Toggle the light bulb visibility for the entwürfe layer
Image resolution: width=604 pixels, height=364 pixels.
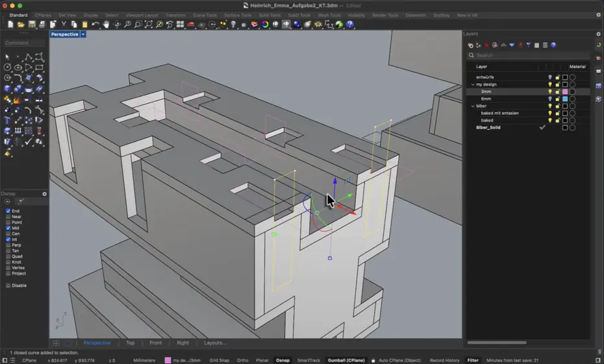(550, 77)
